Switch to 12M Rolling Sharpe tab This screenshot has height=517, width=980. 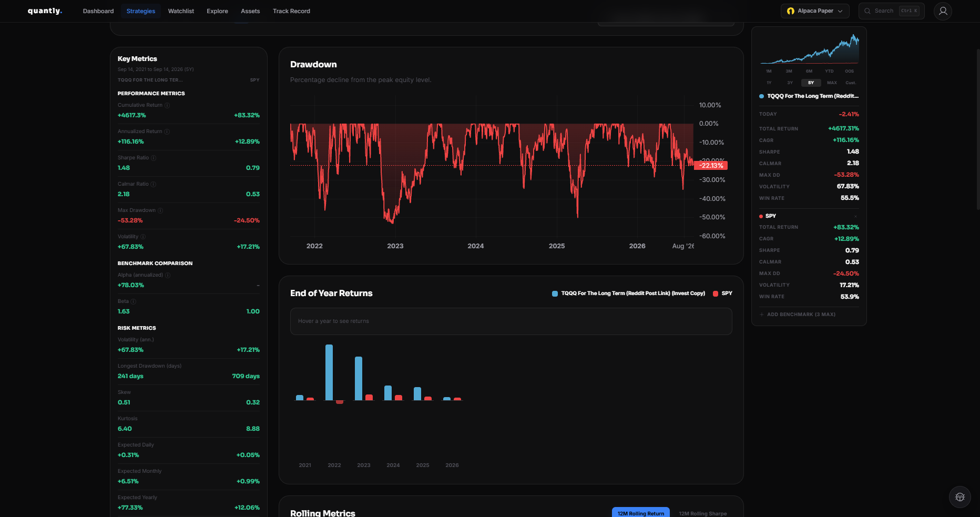[702, 513]
